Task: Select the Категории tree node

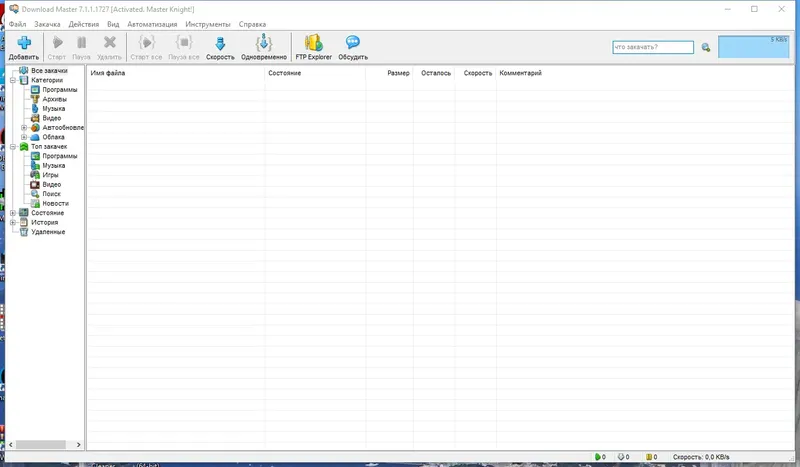Action: (47, 80)
